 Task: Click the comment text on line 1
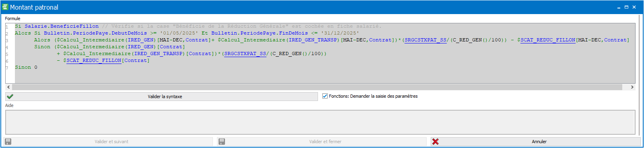coord(242,26)
